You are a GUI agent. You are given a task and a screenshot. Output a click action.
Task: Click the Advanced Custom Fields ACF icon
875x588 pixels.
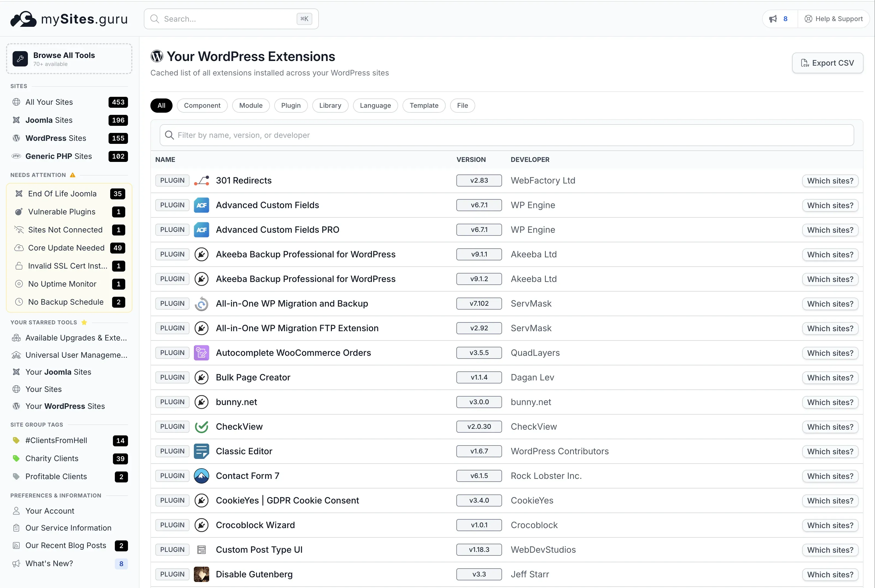pos(201,205)
